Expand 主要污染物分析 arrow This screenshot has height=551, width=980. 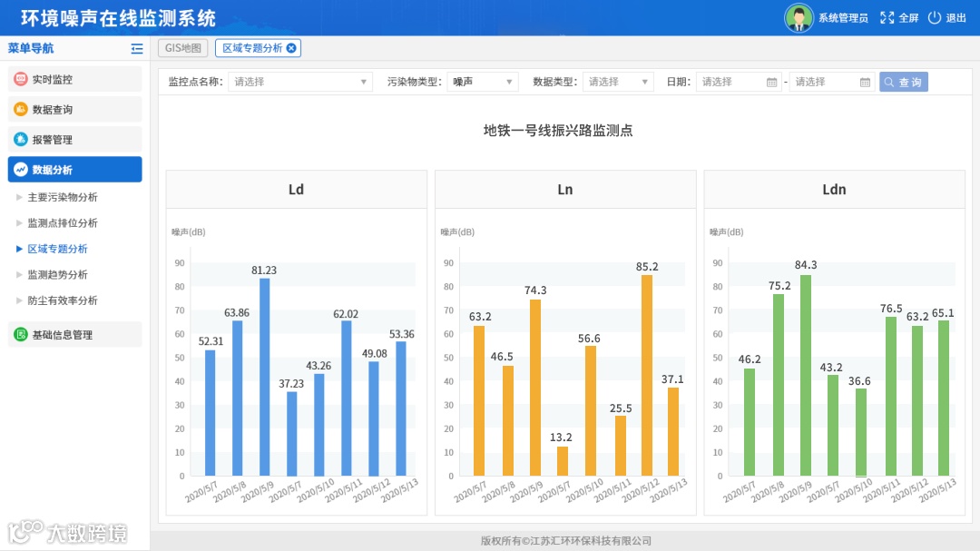19,197
